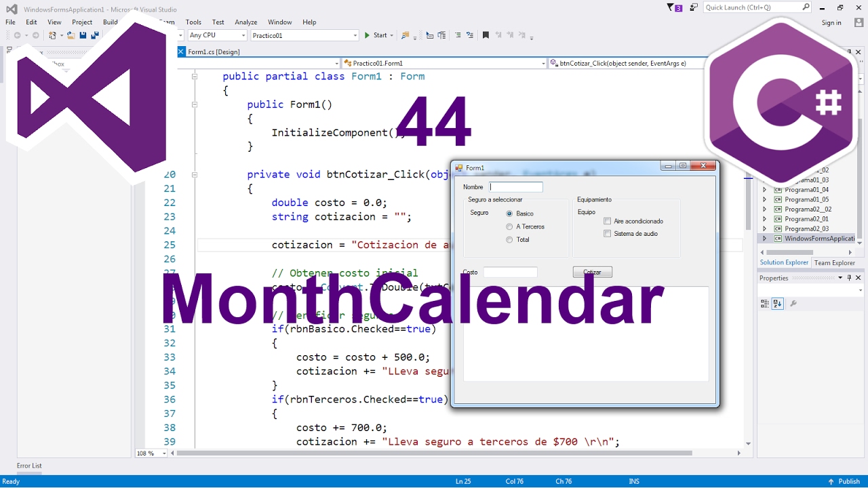Toggle a bookmark with the bookmark icon
Image resolution: width=868 pixels, height=488 pixels.
(x=486, y=35)
